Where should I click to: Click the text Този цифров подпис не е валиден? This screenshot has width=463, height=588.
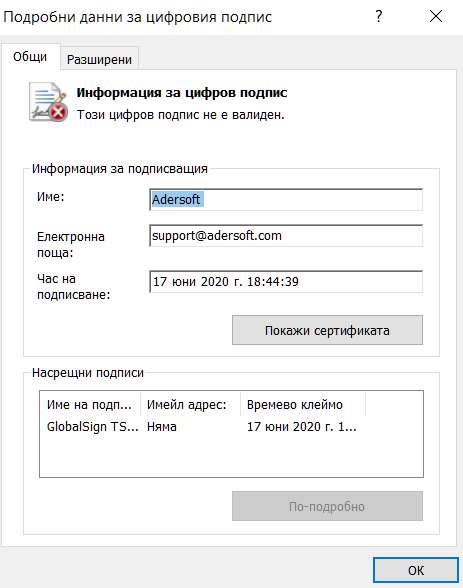(x=180, y=115)
